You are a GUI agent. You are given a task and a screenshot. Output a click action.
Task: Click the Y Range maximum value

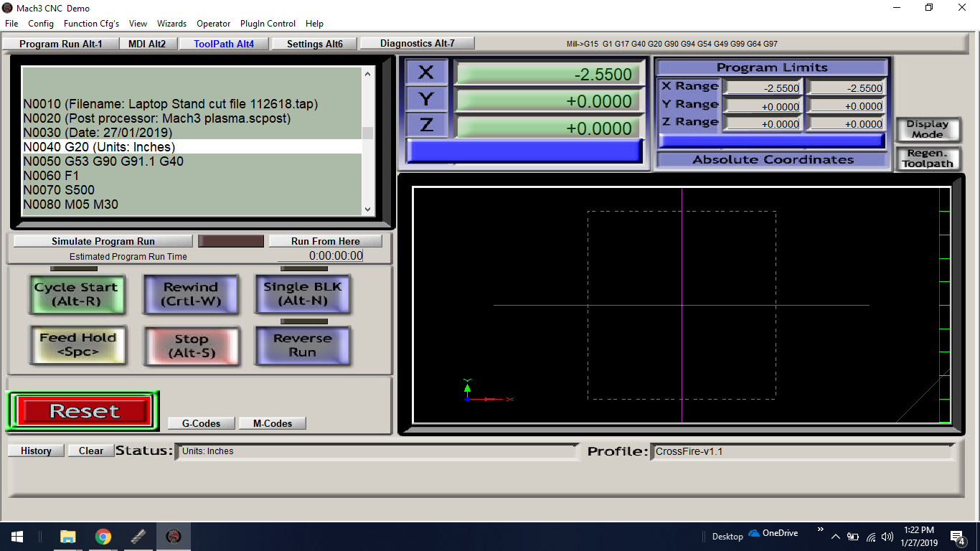846,106
